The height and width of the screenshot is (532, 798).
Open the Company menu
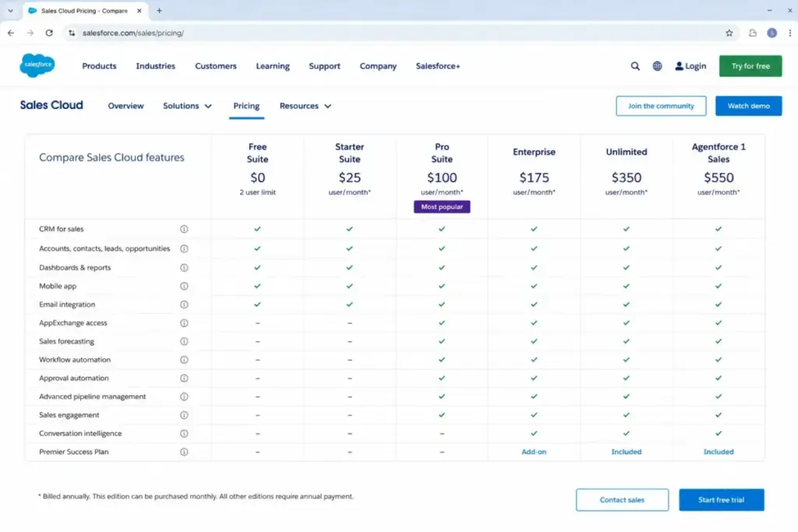coord(378,66)
